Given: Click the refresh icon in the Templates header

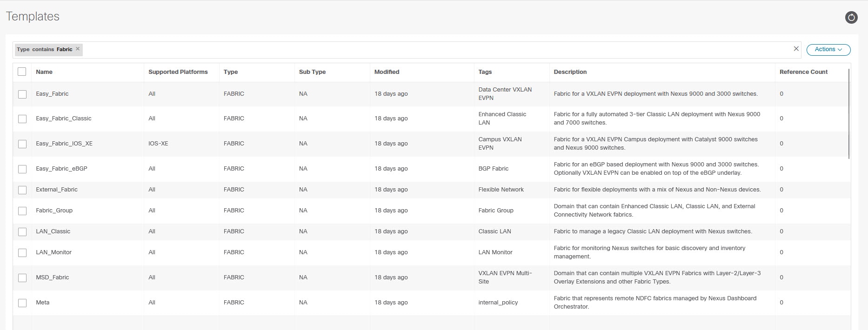Looking at the screenshot, I should pyautogui.click(x=851, y=18).
